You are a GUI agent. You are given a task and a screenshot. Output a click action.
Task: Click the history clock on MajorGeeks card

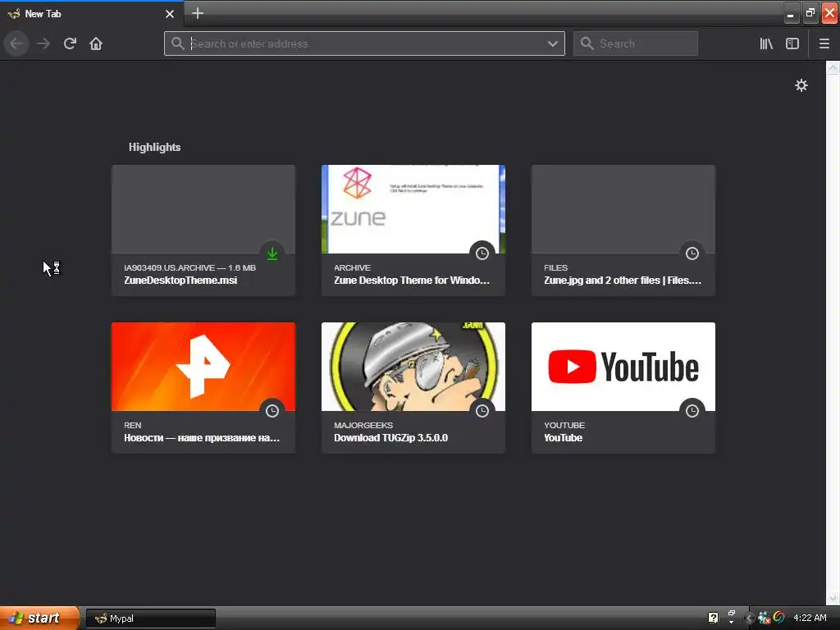point(482,411)
